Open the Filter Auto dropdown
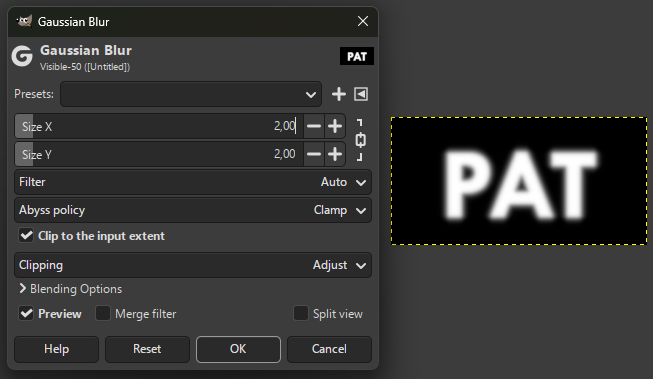This screenshot has width=653, height=379. 193,182
